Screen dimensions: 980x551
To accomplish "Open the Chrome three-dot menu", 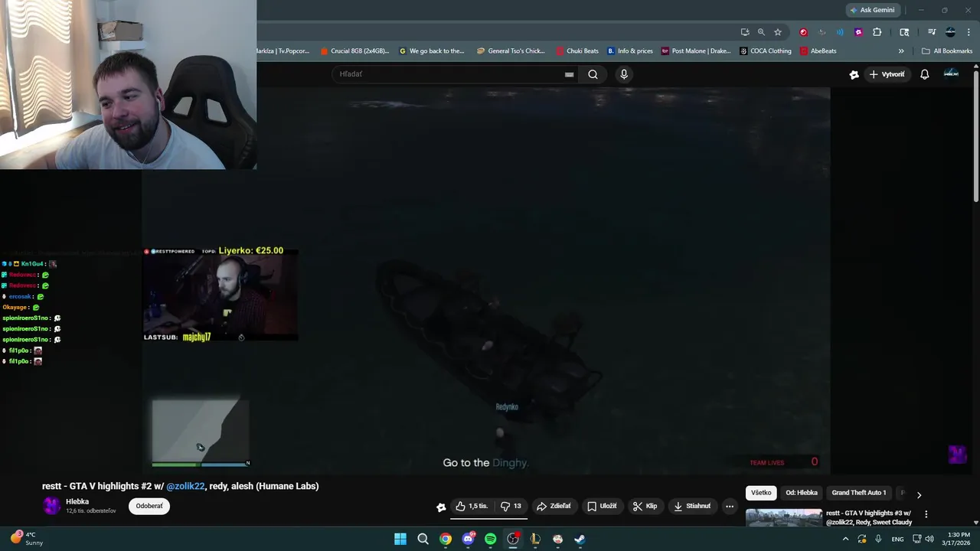I will coord(969,32).
